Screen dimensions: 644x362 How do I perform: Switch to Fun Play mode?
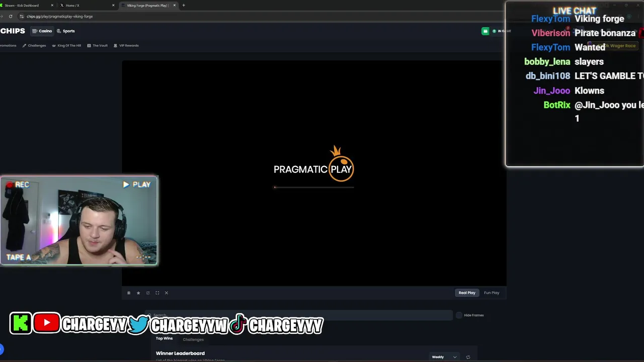(492, 293)
